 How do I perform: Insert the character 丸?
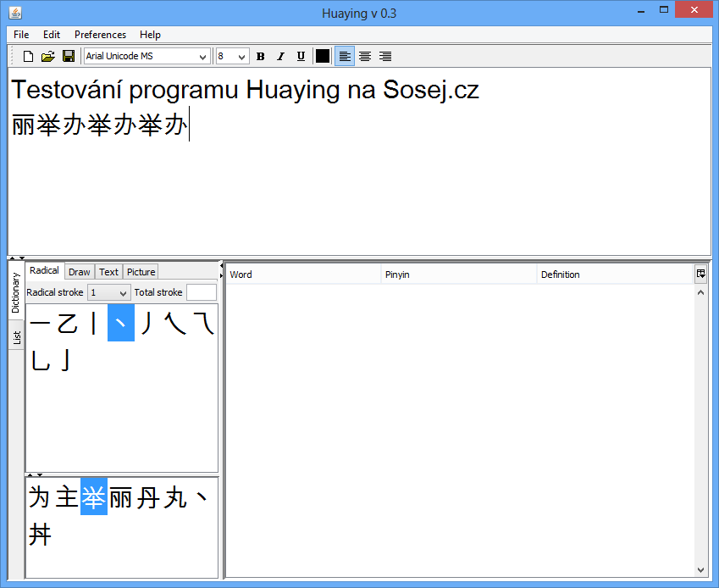[174, 497]
